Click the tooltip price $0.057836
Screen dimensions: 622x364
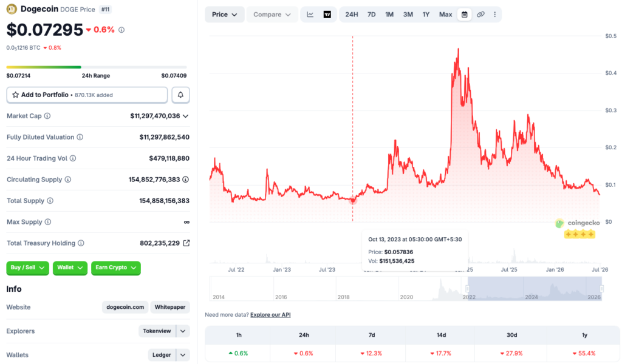coord(398,252)
